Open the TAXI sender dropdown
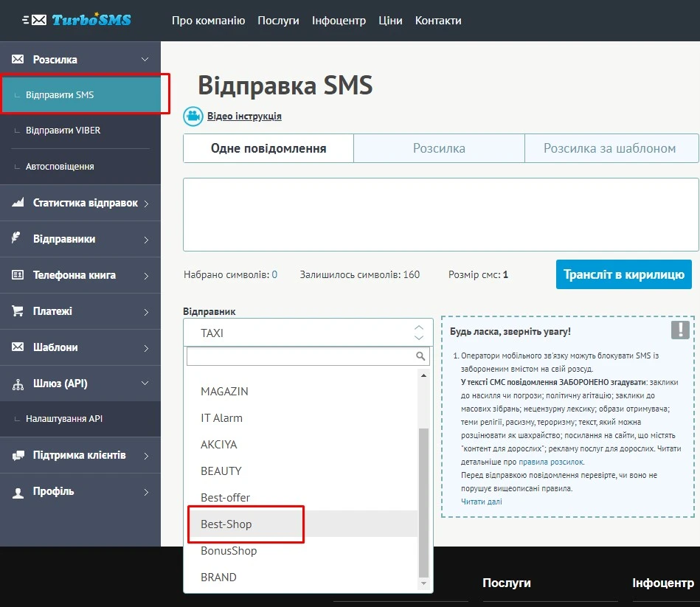Screen dimensions: 700x607 [308, 333]
